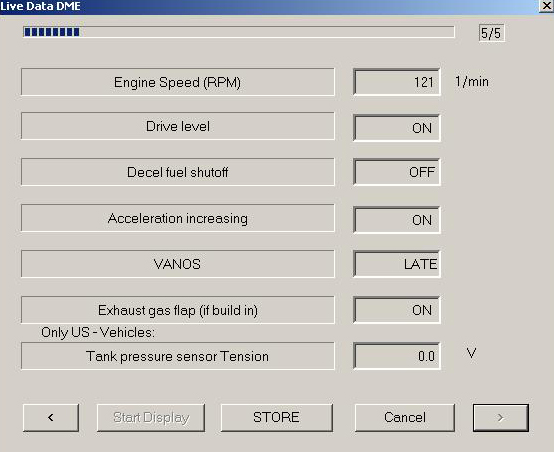Click the STORE button
The image size is (554, 452).
(x=277, y=418)
